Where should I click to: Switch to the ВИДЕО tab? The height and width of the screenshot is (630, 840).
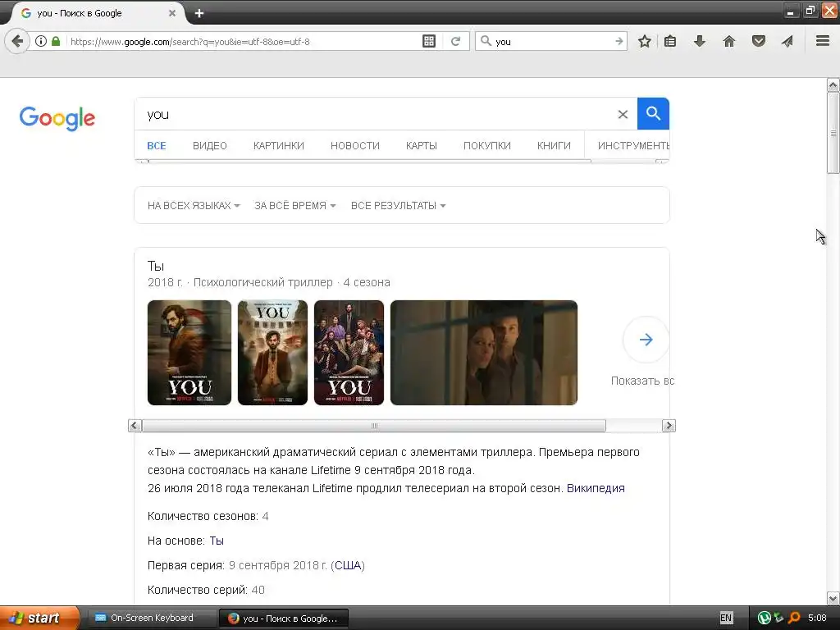pyautogui.click(x=210, y=146)
